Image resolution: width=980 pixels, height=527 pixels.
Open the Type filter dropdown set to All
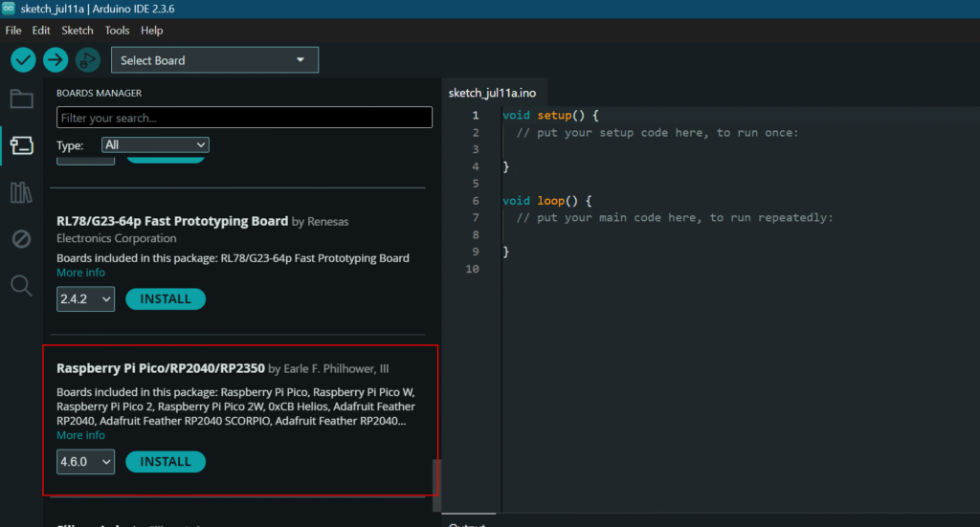(155, 144)
